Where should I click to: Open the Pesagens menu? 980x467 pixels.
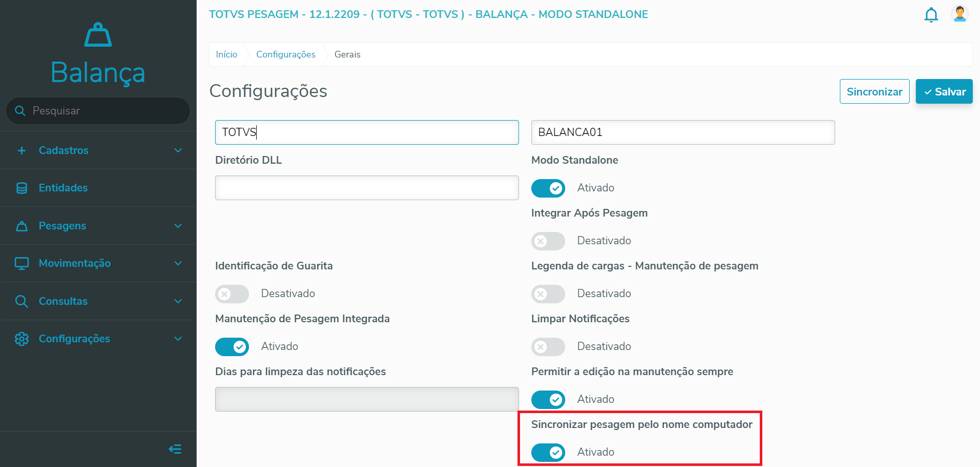click(98, 226)
